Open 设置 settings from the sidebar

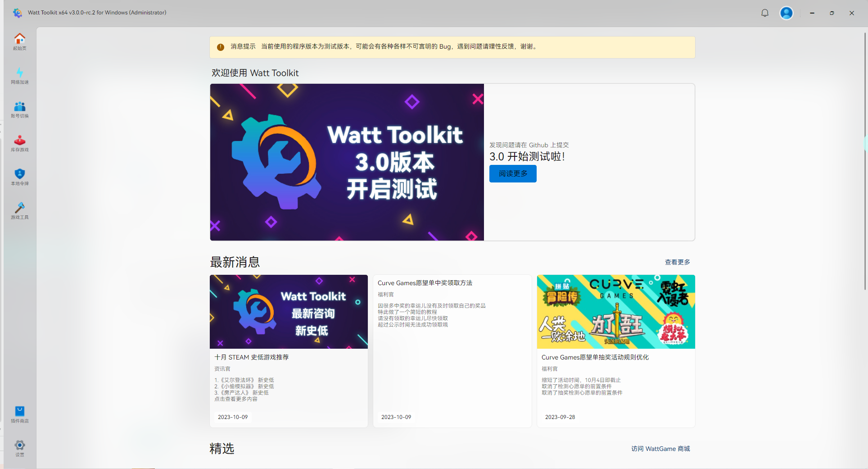pyautogui.click(x=19, y=447)
